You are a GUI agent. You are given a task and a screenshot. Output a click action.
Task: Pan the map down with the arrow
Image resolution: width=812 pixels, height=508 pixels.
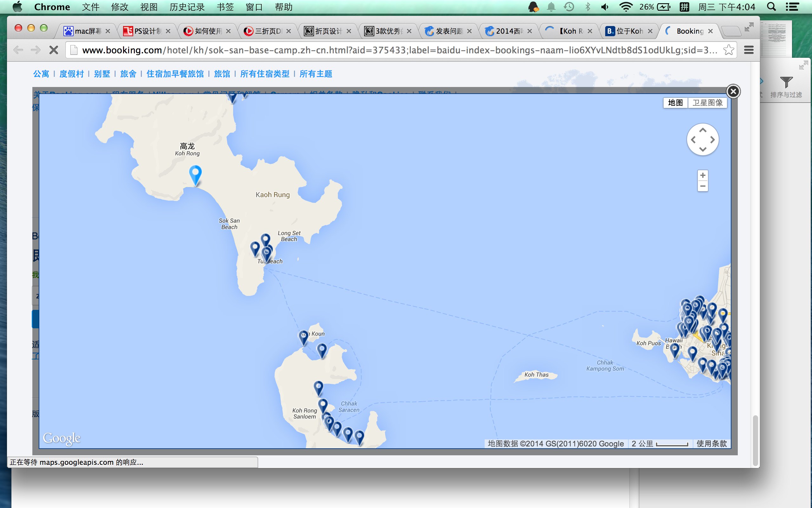point(703,149)
